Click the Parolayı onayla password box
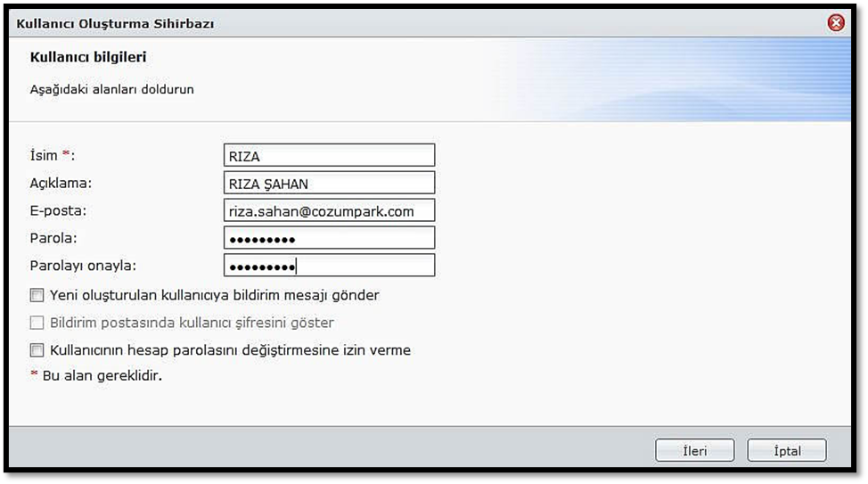The height and width of the screenshot is (484, 868). (x=329, y=266)
